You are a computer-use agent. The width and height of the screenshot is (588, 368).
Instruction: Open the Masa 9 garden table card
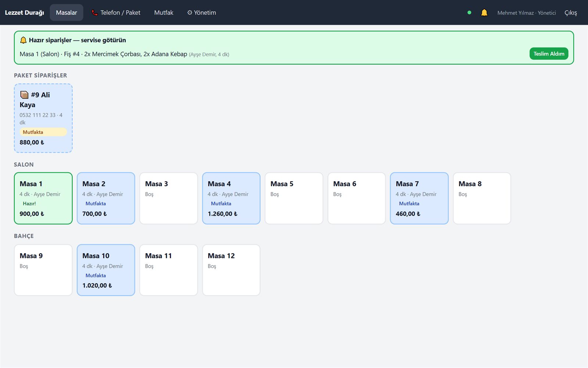(43, 270)
